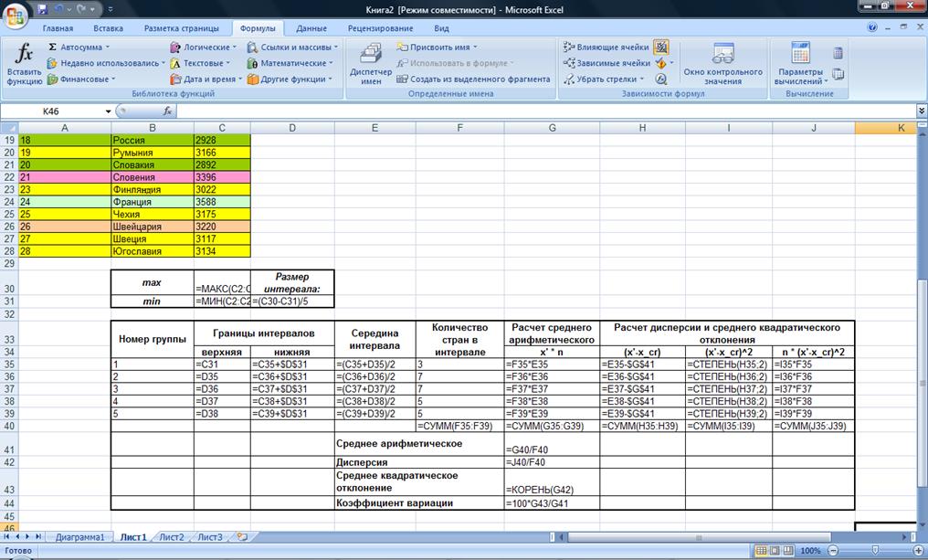Viewport: 928px width, 560px height.
Task: Open Параметры вычислений options
Action: coord(801,64)
